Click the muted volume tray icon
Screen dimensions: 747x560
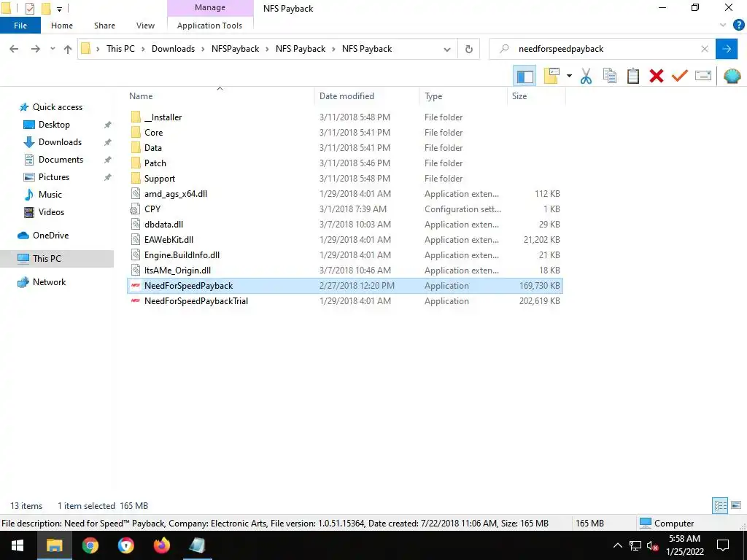point(653,545)
